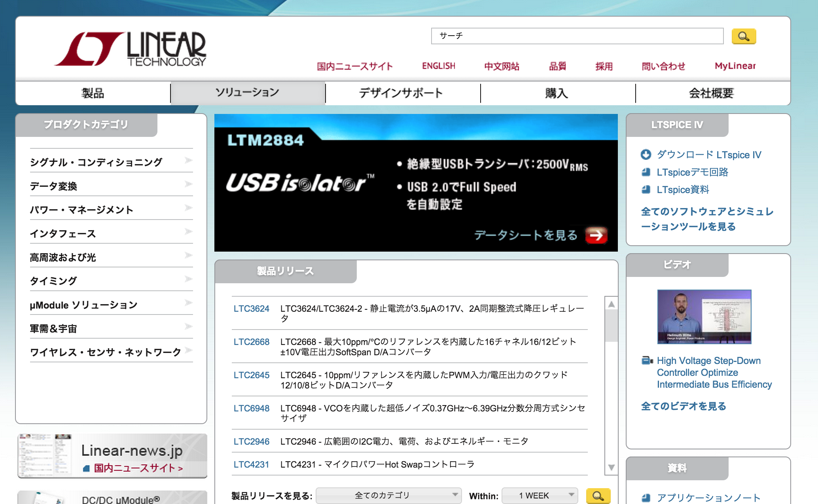The height and width of the screenshot is (504, 818).
Task: Click the Linear Technology logo
Action: 130,49
